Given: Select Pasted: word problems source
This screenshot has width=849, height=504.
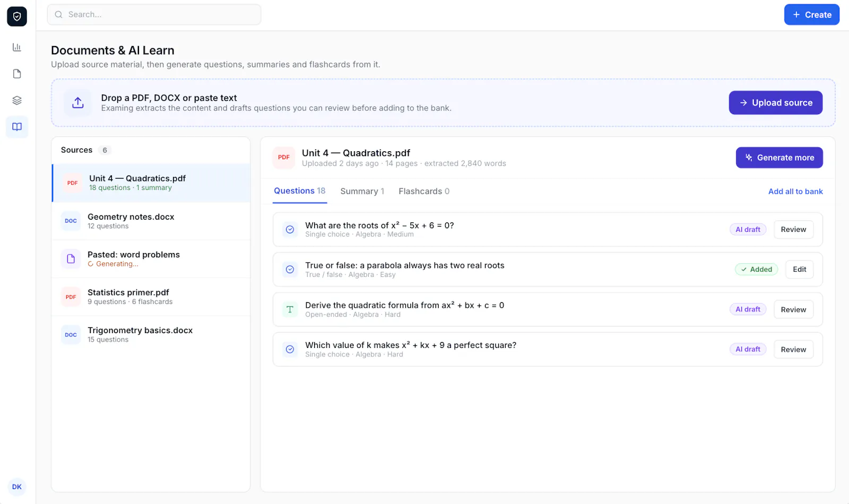Looking at the screenshot, I should [x=151, y=259].
